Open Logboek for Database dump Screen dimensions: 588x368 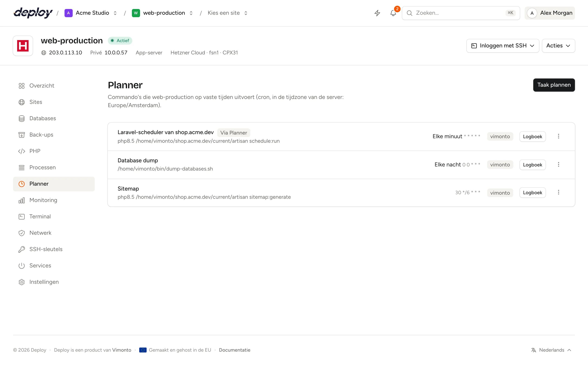point(532,165)
